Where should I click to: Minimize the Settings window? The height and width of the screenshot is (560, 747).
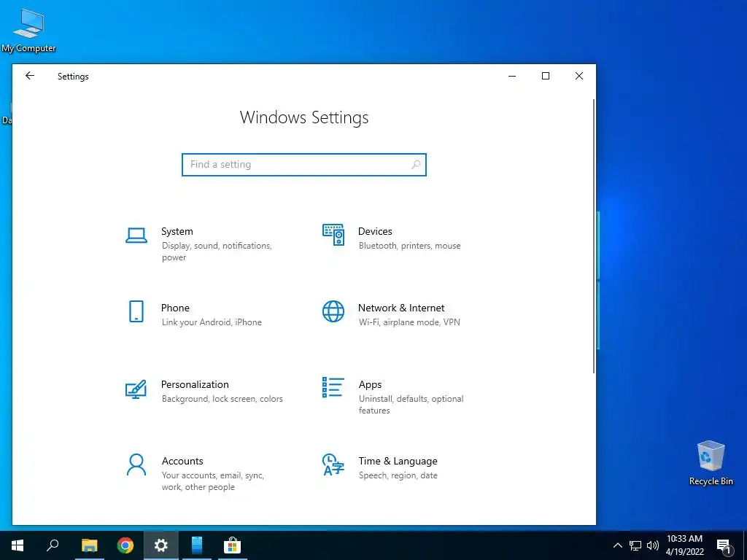point(512,76)
